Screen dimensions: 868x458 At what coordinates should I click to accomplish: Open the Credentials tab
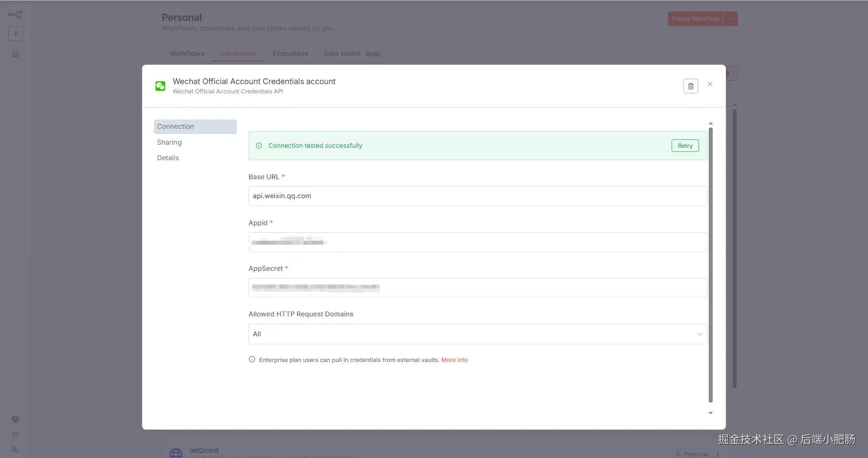click(238, 54)
